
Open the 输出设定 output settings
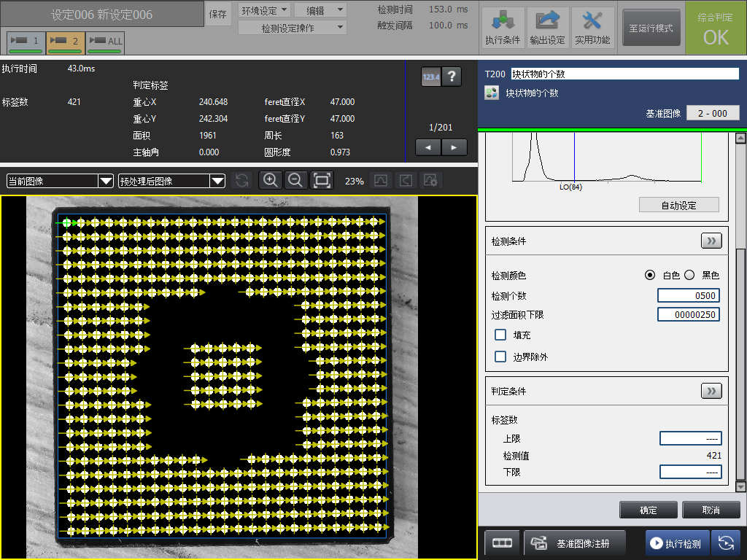(547, 28)
